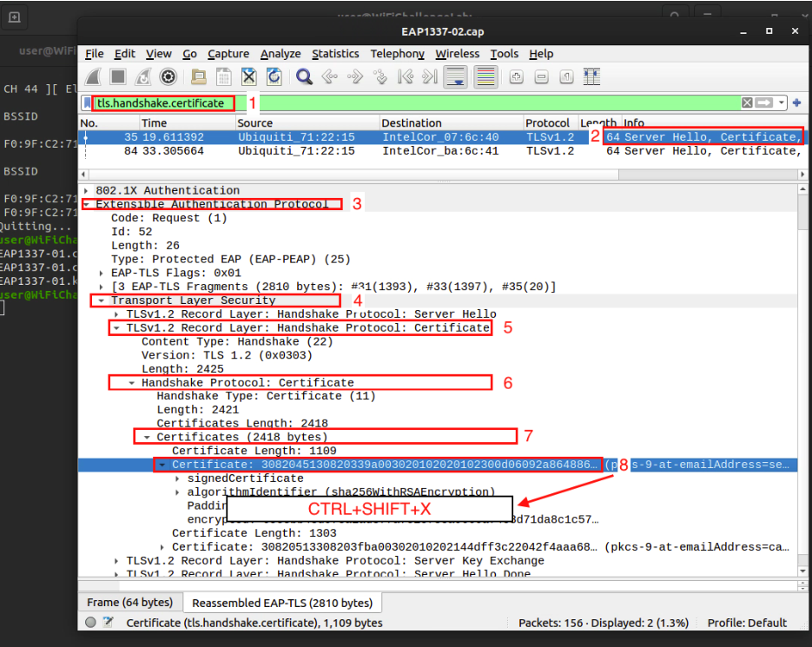Zoom in the main window text
The height and width of the screenshot is (647, 812).
point(517,77)
